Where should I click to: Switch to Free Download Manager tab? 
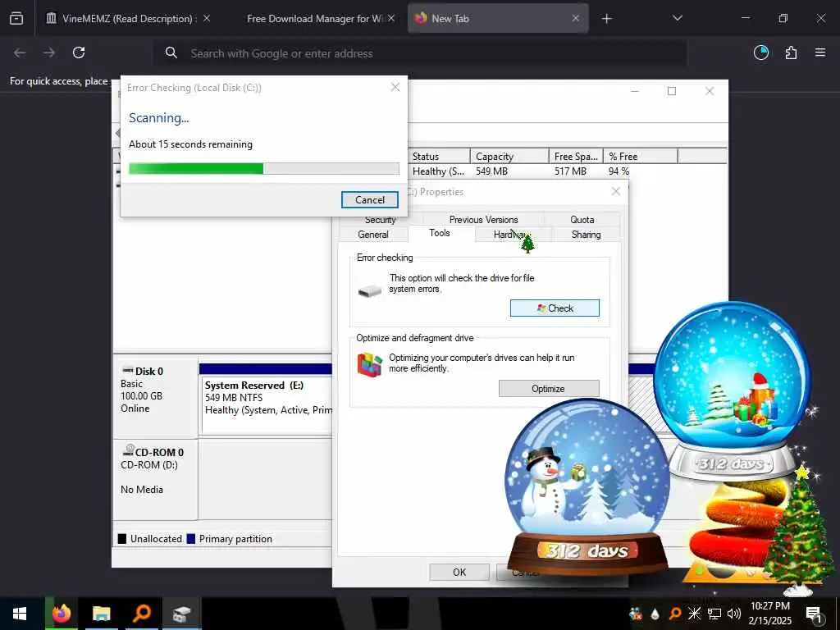[x=314, y=19]
